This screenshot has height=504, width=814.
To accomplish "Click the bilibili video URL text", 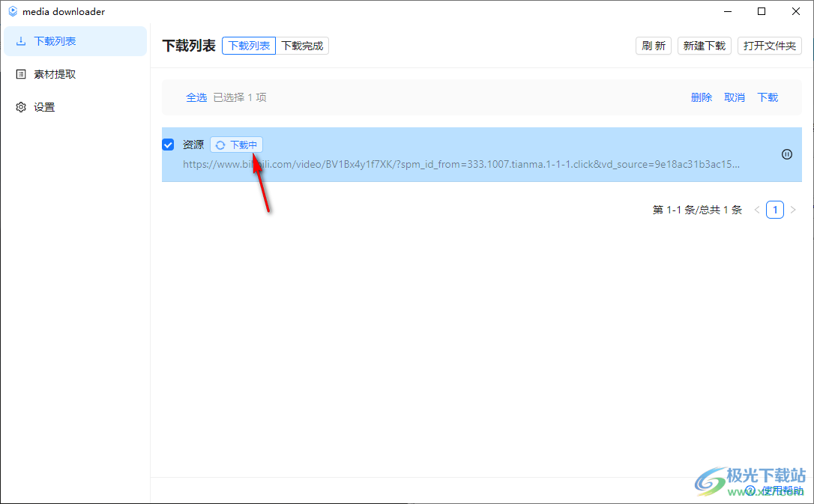I will pyautogui.click(x=461, y=164).
